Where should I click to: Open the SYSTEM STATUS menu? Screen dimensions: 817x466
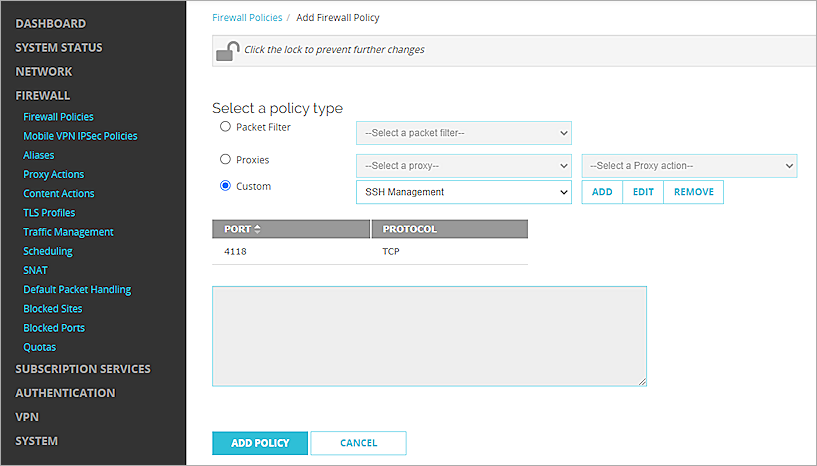click(x=59, y=47)
